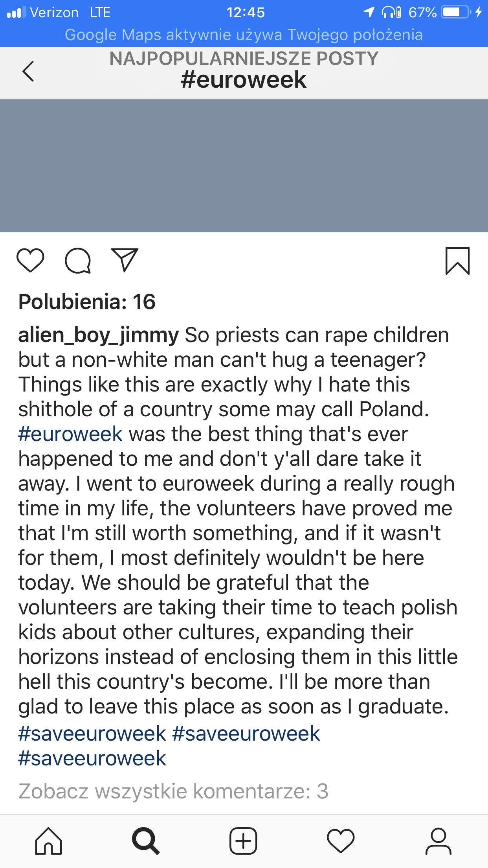Screen dimensions: 488x868
Task: Share post with paper plane icon
Action: [x=125, y=260]
